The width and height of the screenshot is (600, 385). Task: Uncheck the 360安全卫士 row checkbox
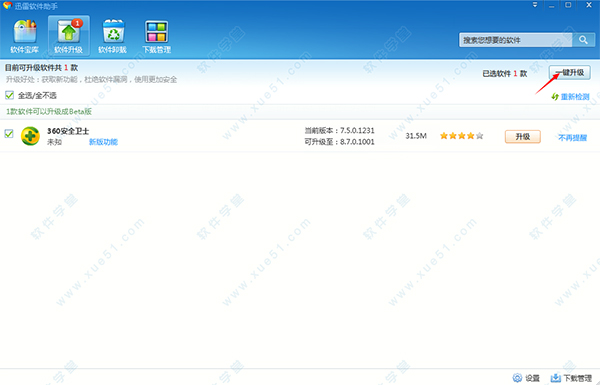point(9,134)
